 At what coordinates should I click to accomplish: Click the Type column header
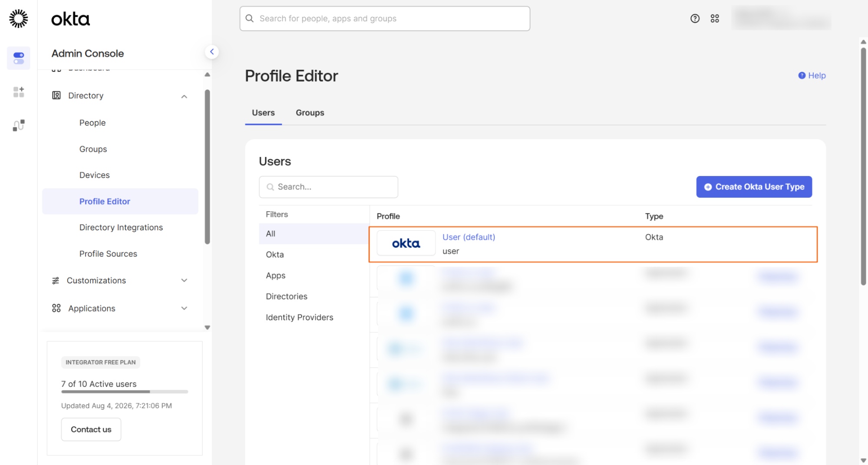654,216
